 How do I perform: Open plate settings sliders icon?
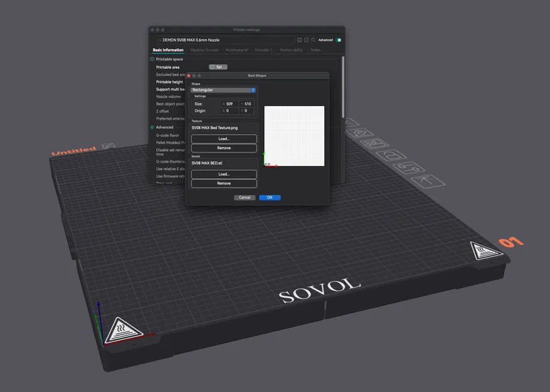point(409,167)
